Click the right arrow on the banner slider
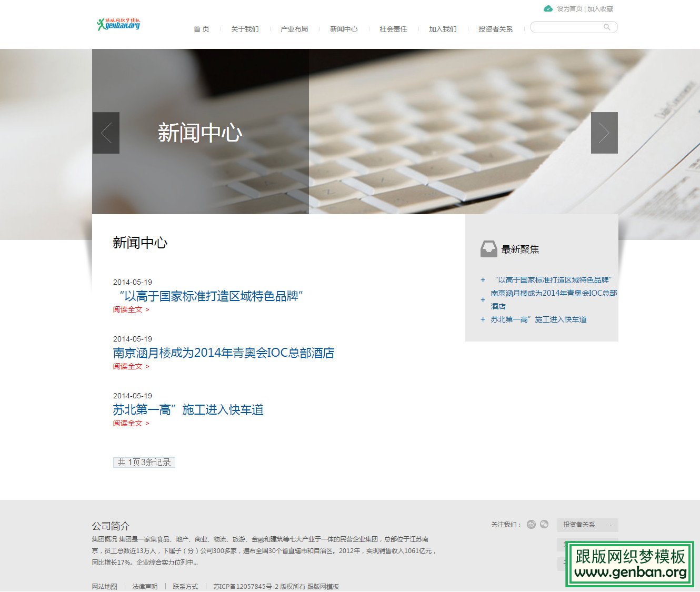Image resolution: width=700 pixels, height=592 pixels. (604, 133)
